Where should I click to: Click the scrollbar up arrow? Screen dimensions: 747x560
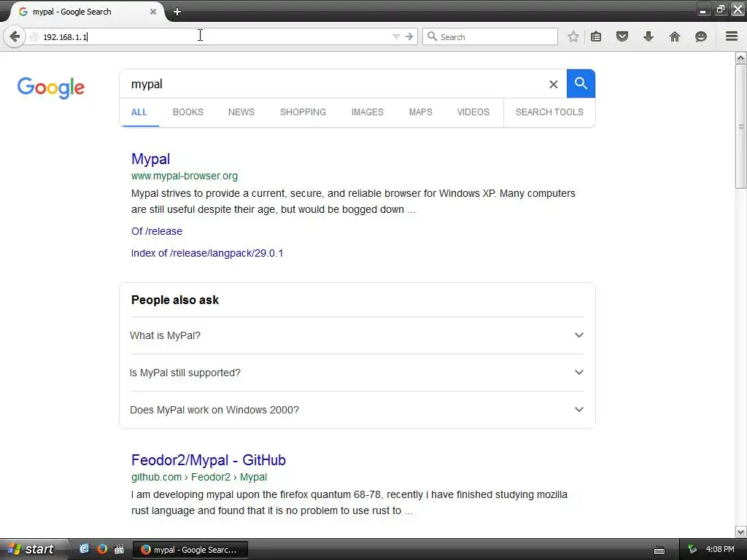(740, 58)
